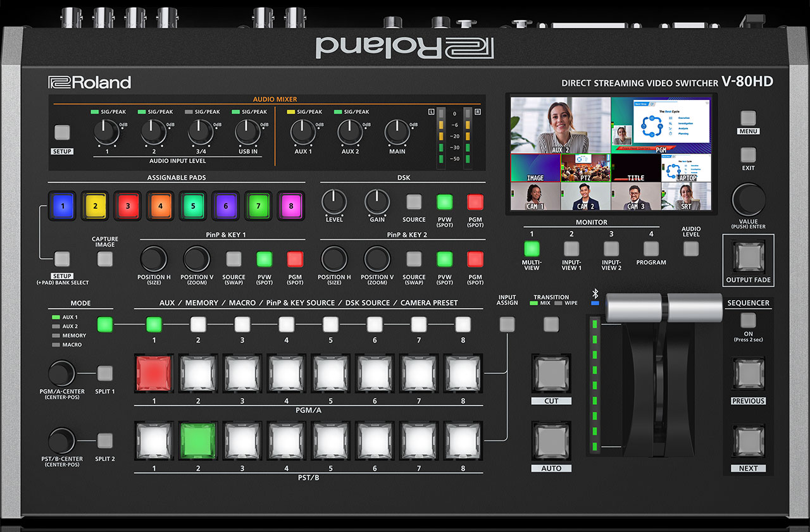Click the INPUT ASSIGN button
The image size is (810, 532).
click(507, 325)
